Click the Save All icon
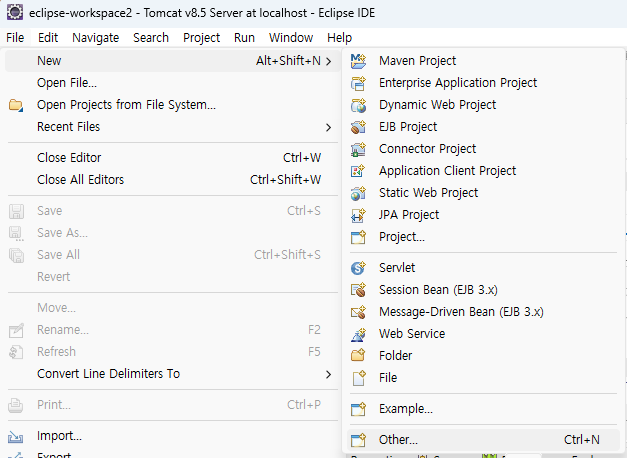Image resolution: width=627 pixels, height=458 pixels. click(x=16, y=255)
